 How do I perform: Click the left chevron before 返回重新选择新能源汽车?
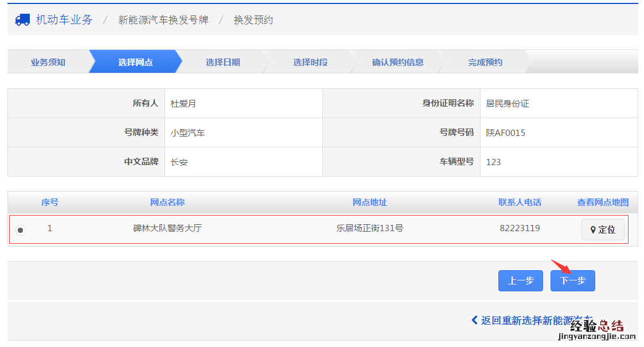point(474,320)
